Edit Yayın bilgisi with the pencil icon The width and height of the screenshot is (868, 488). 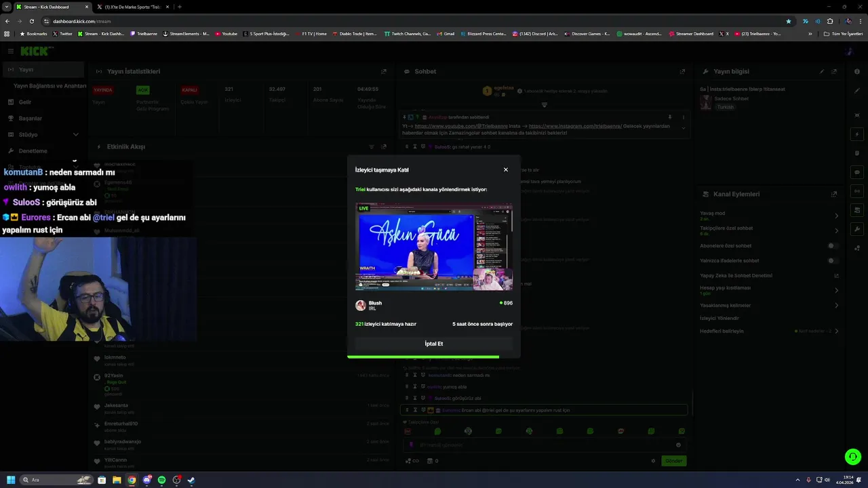tap(822, 71)
